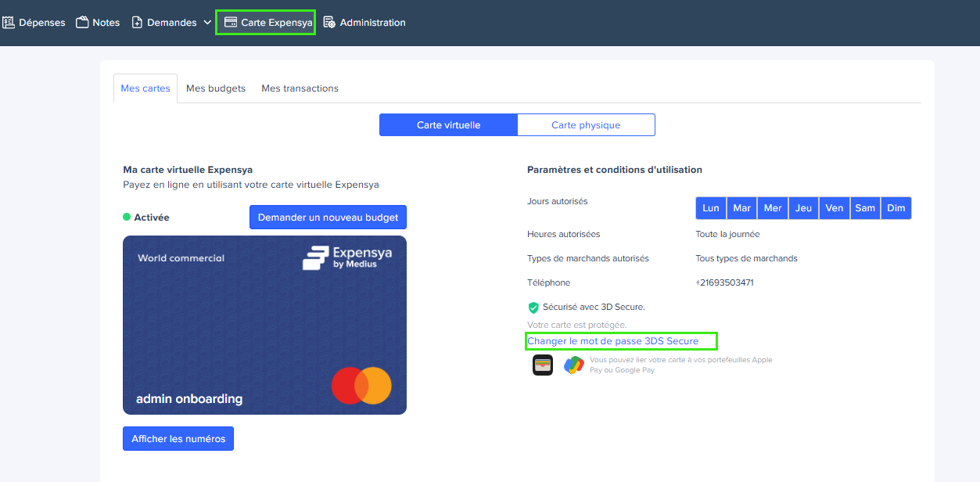Click the Apple Pay or Google Pay note
Viewport: 980px width, 482px height.
681,365
